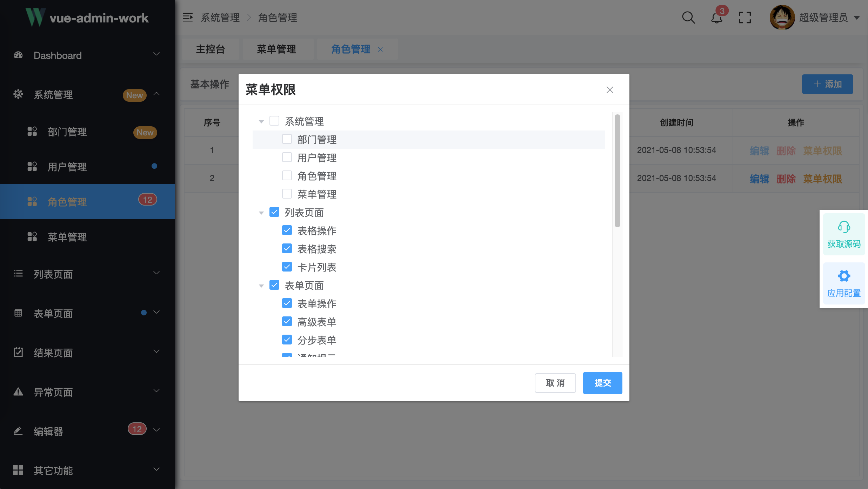This screenshot has height=489, width=868.
Task: Expand the 异常页面 sidebar chevron
Action: 156,391
